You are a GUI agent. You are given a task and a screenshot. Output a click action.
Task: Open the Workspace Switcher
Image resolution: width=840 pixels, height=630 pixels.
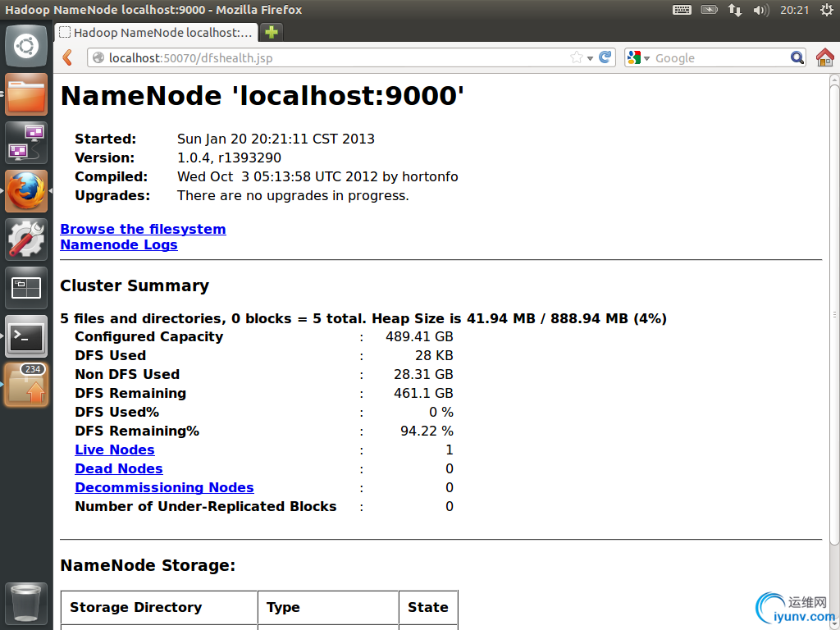pyautogui.click(x=26, y=288)
